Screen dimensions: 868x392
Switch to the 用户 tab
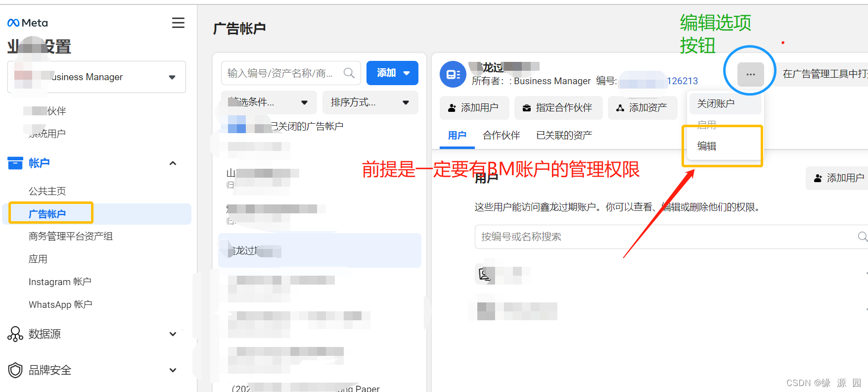pyautogui.click(x=457, y=136)
